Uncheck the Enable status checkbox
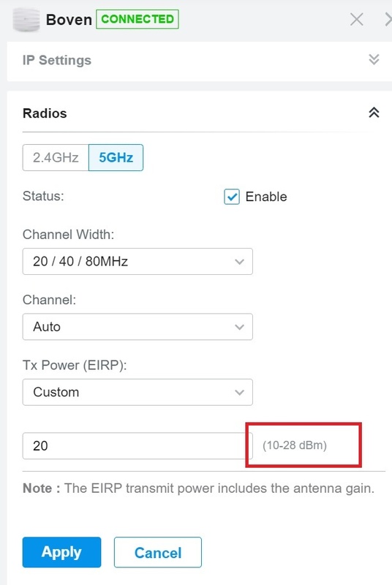Screen dimensions: 392x585 point(232,197)
